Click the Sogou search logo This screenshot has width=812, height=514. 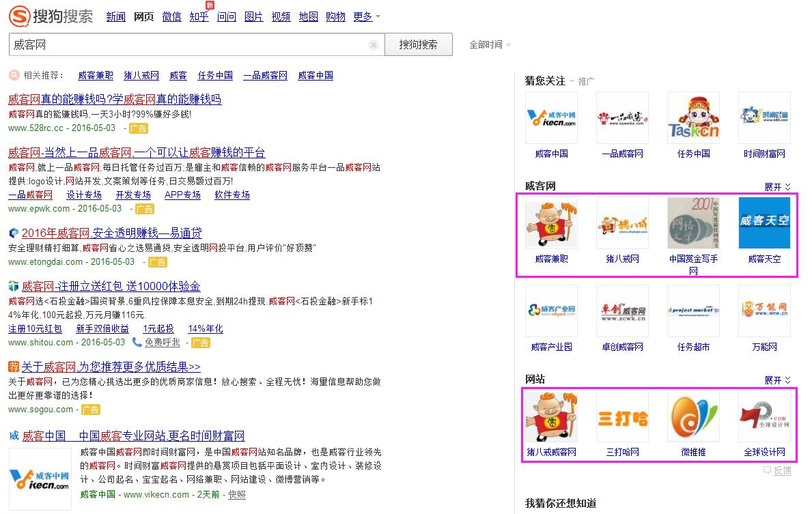[51, 16]
